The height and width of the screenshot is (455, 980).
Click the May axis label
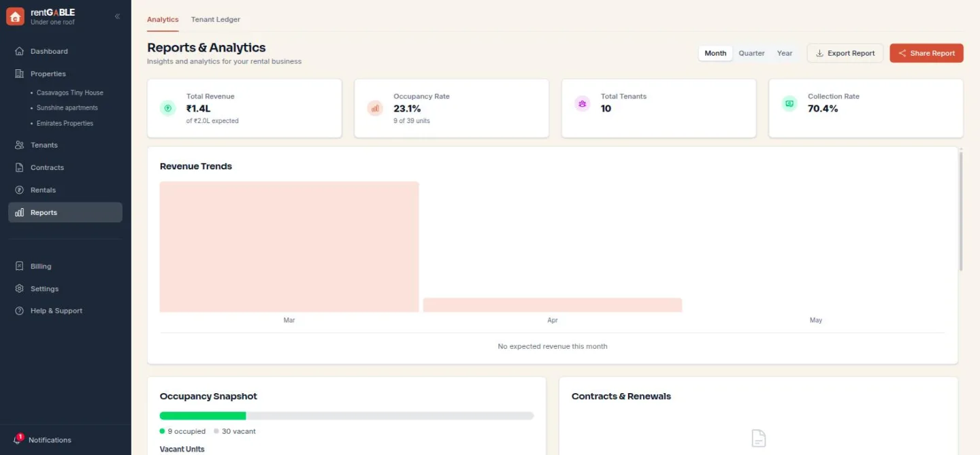click(x=816, y=320)
